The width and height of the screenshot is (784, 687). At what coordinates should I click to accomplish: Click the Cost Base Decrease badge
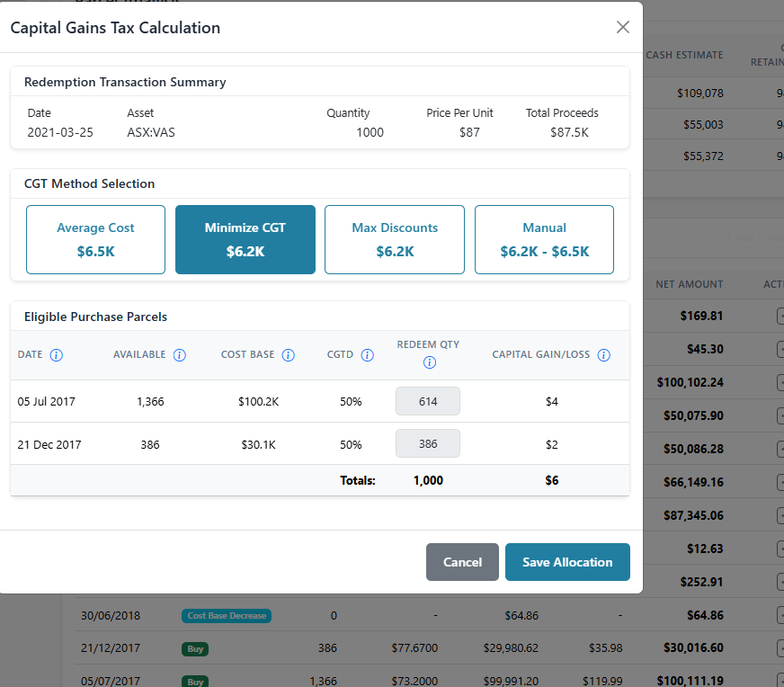pyautogui.click(x=227, y=616)
